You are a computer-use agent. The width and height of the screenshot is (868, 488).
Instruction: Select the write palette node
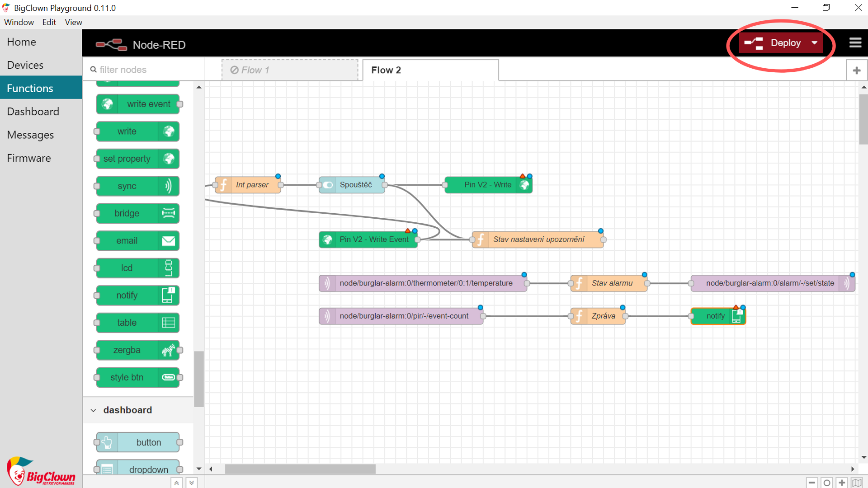click(x=138, y=131)
